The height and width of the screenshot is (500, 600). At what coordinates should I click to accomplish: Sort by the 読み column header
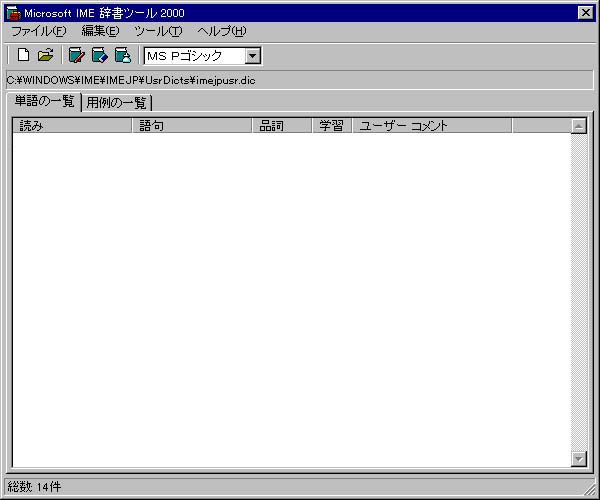(x=72, y=125)
